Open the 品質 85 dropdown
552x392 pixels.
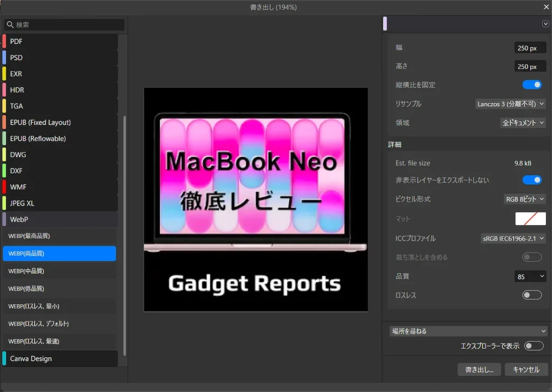530,277
